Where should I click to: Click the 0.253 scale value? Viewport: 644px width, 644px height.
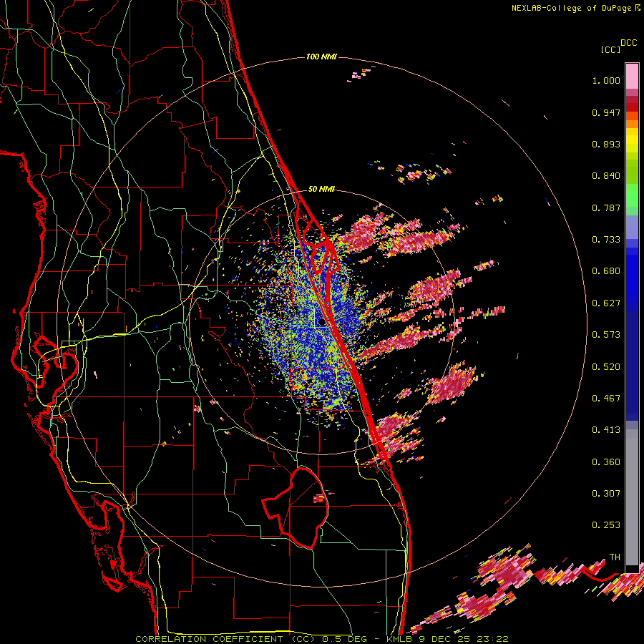[x=606, y=525]
